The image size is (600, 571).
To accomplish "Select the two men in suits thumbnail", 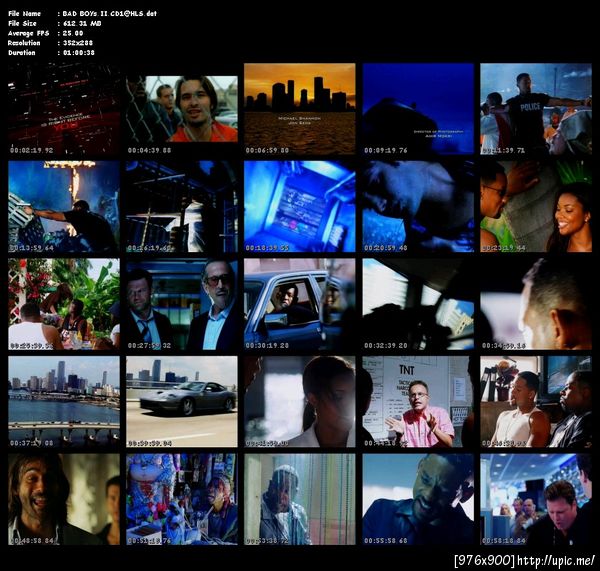I will (x=182, y=304).
